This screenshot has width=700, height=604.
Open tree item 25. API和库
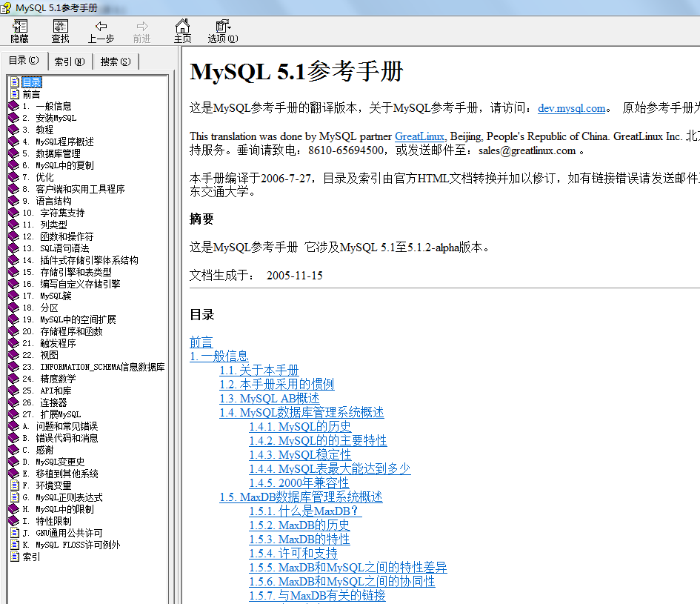coord(47,391)
